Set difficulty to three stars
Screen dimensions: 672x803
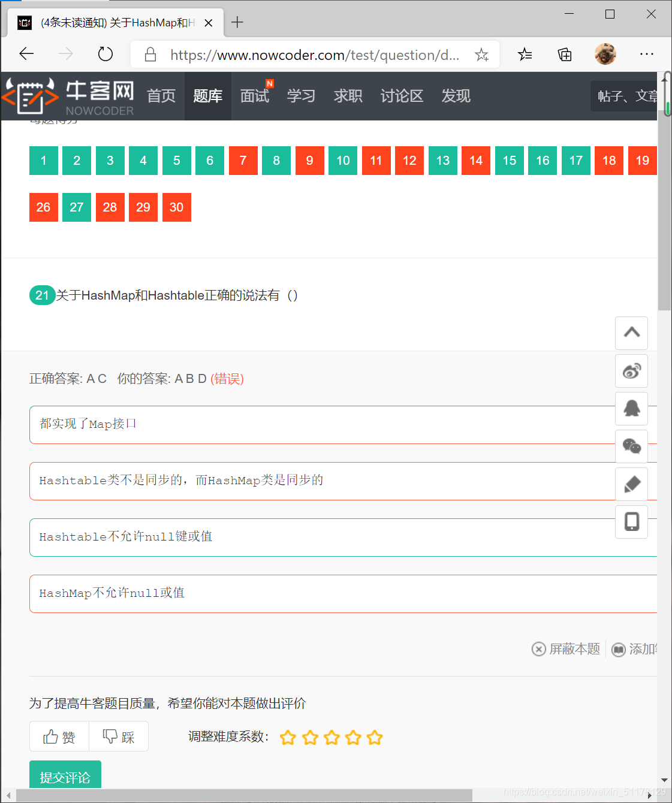pos(332,738)
